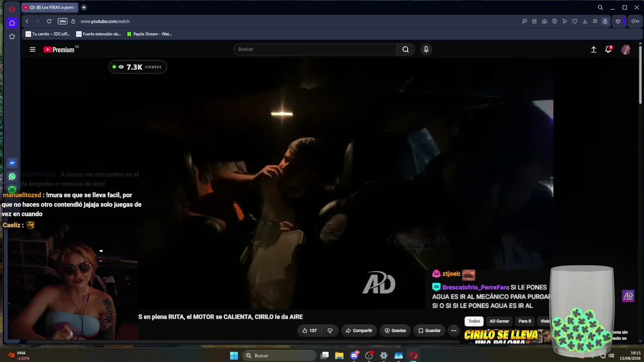
Task: Open Tu carrito 3DCoiff bookmark
Action: pyautogui.click(x=48, y=34)
